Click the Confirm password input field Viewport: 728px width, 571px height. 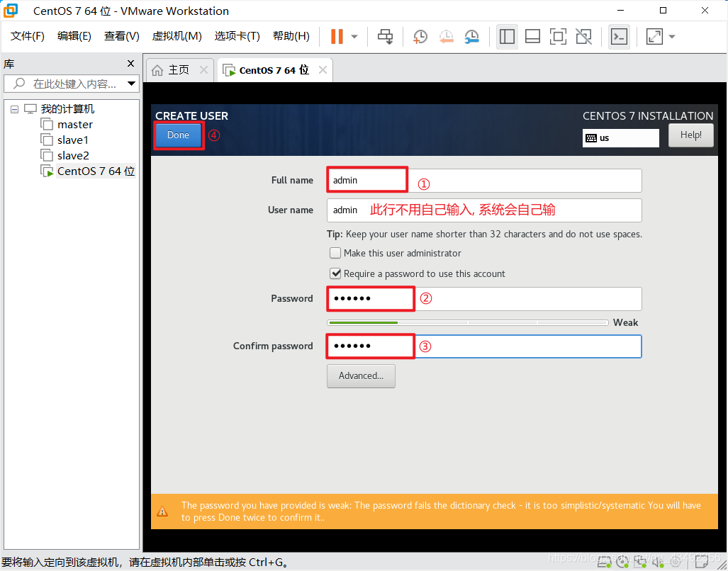(x=484, y=346)
